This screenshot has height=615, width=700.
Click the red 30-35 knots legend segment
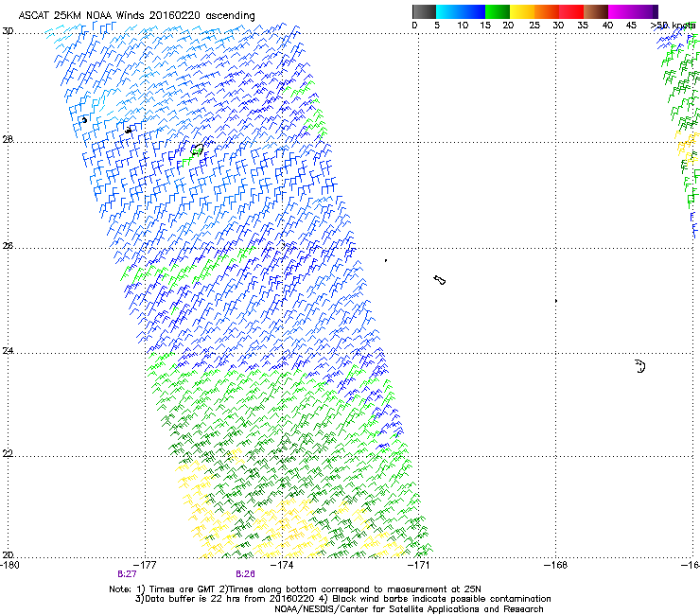(571, 11)
